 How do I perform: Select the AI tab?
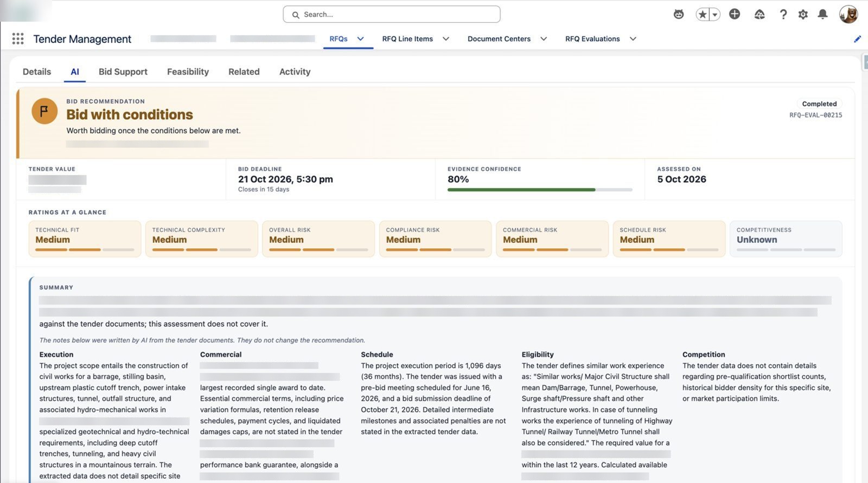coord(75,72)
